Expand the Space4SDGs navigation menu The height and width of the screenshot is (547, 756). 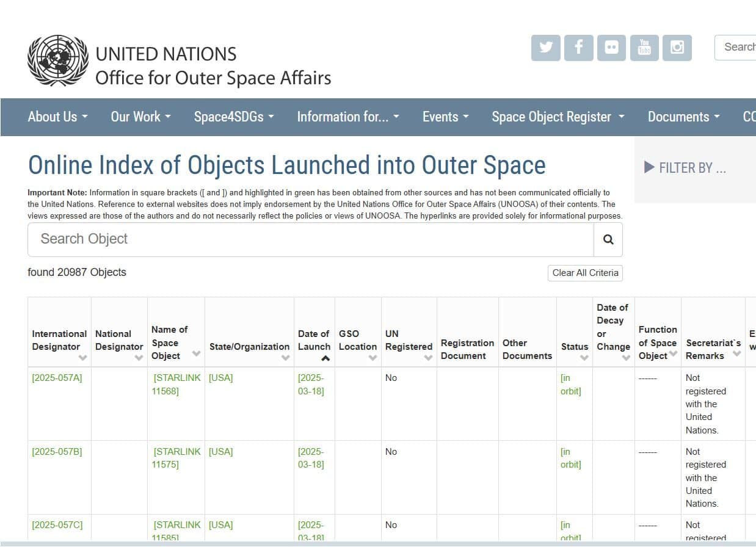[233, 117]
